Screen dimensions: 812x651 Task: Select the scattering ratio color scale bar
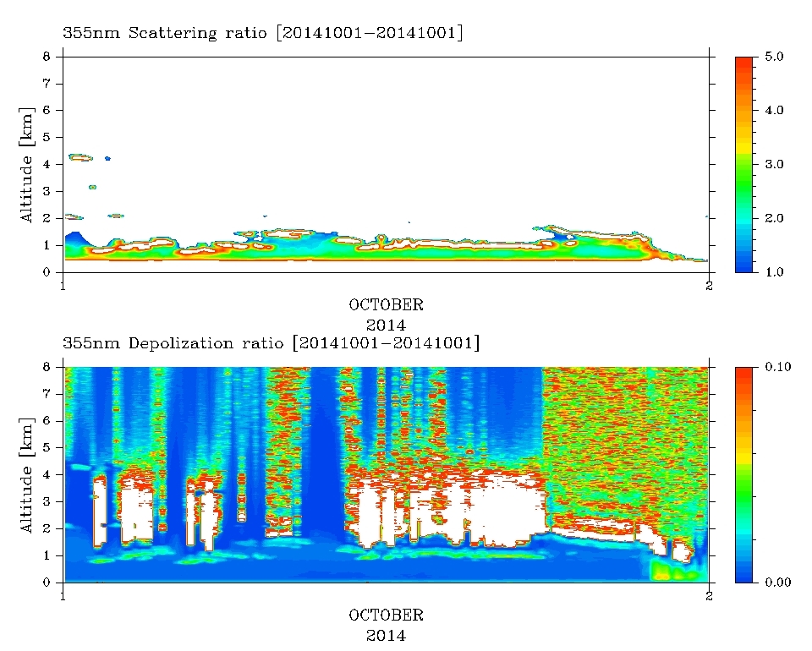click(x=743, y=165)
